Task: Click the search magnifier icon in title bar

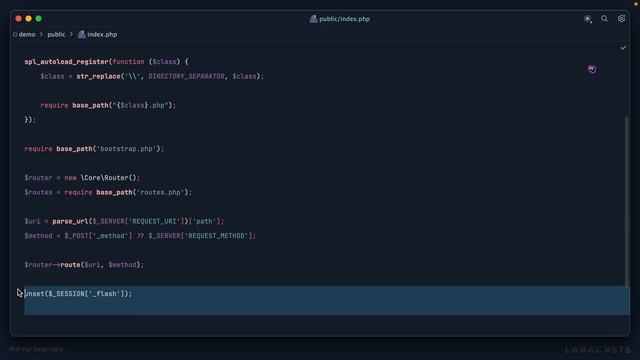Action: click(604, 19)
